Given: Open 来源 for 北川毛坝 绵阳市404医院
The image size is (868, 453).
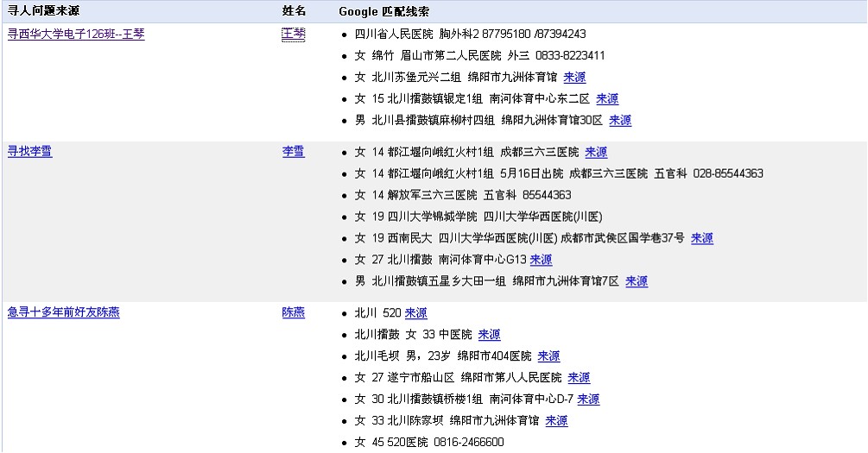Looking at the screenshot, I should pos(548,356).
